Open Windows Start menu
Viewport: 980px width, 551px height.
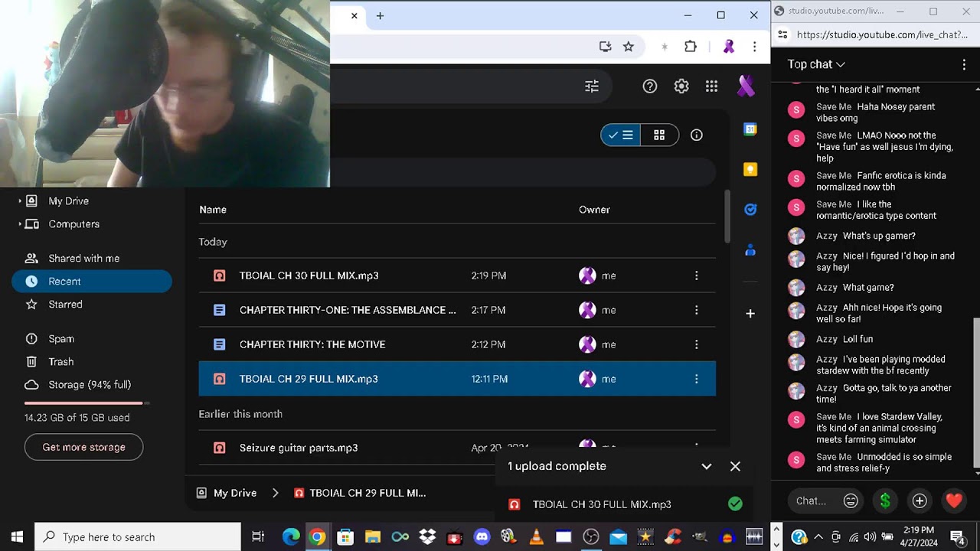(17, 537)
